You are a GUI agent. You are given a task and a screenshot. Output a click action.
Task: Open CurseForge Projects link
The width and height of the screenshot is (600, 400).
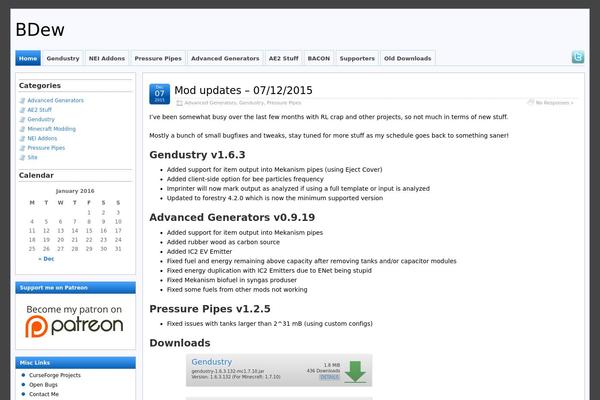click(x=55, y=375)
